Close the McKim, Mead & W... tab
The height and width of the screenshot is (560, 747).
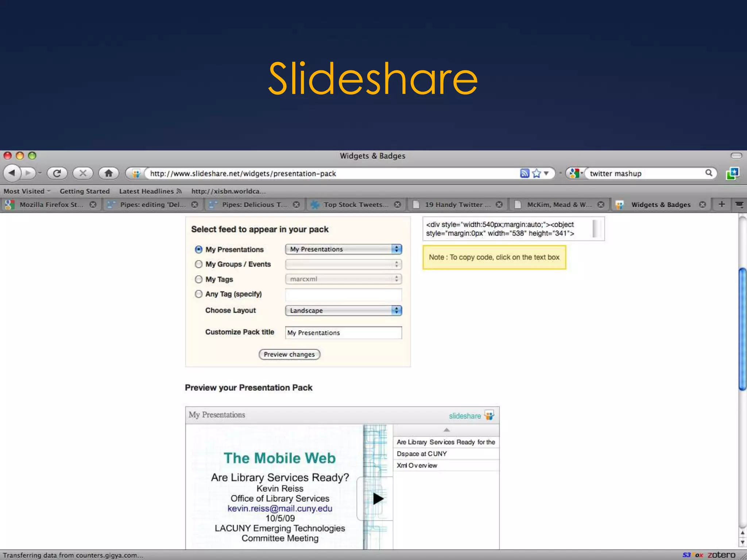click(x=601, y=205)
